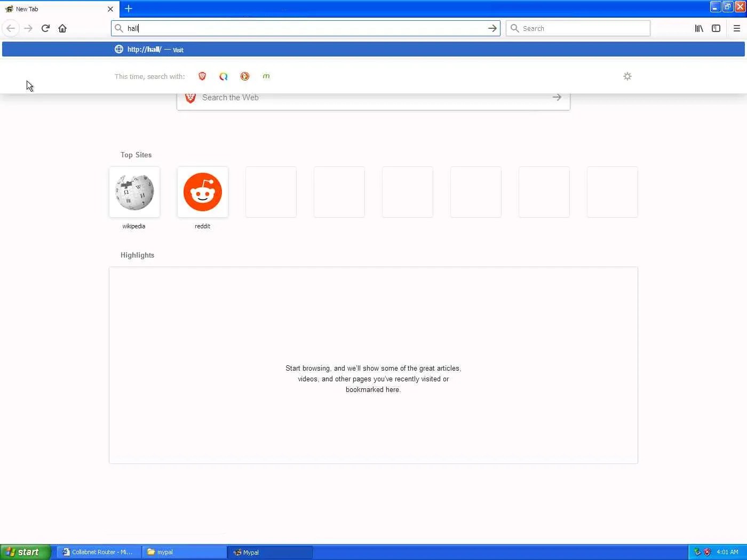Close the New Tab tab

(x=110, y=9)
